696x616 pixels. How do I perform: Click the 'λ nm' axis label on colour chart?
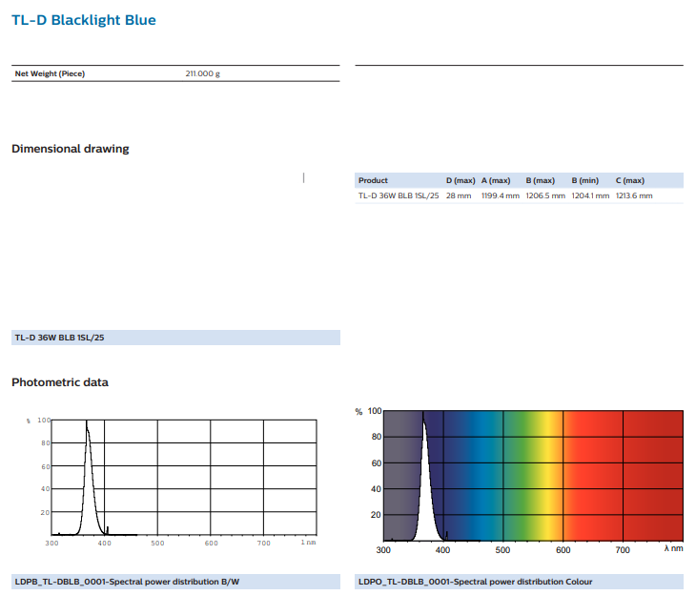coord(673,548)
